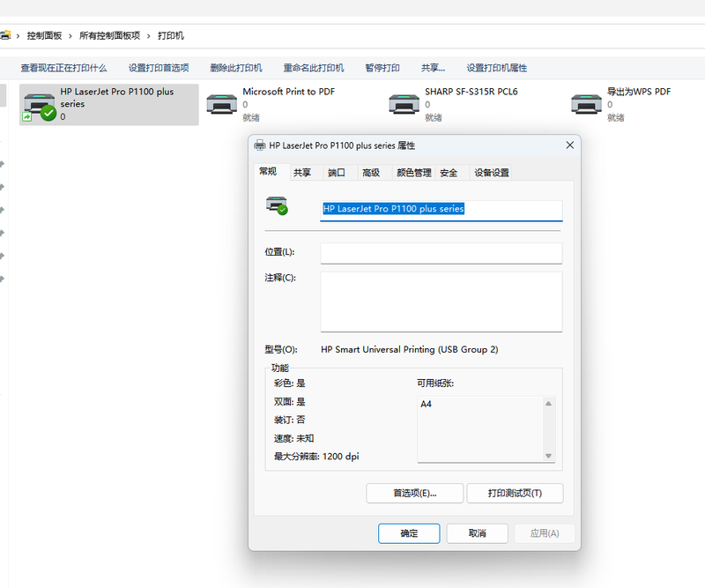The width and height of the screenshot is (705, 588).
Task: Click 删除此打印机 in the toolbar
Action: (x=235, y=68)
